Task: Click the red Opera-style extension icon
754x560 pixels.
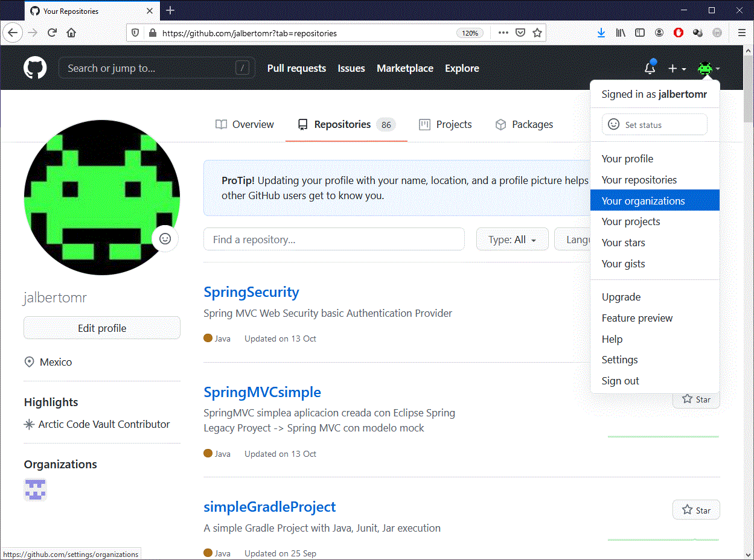Action: point(679,33)
